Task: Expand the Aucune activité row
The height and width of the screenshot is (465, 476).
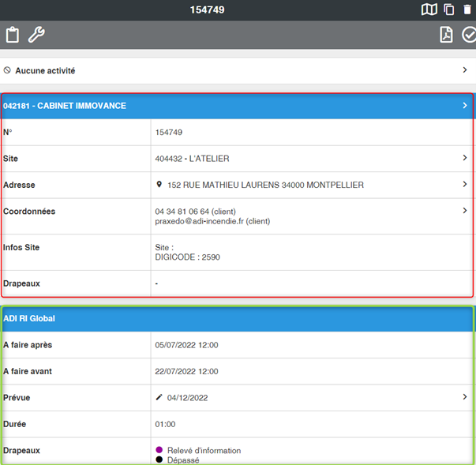Action: (465, 70)
